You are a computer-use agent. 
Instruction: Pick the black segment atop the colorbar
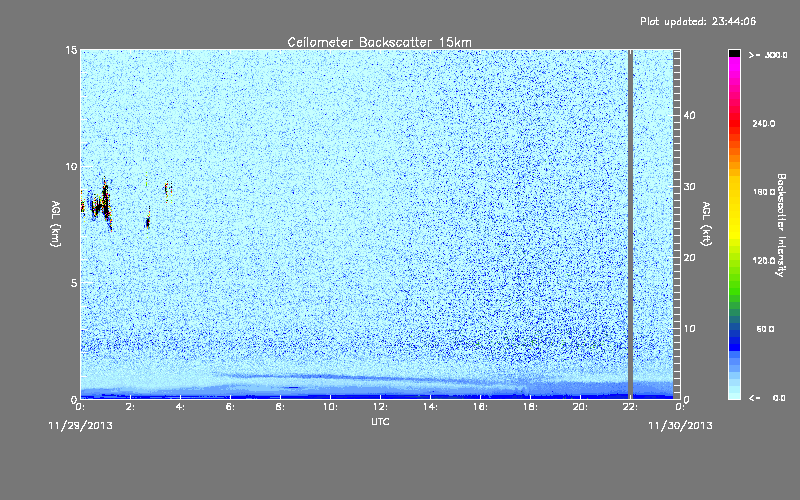pos(734,53)
